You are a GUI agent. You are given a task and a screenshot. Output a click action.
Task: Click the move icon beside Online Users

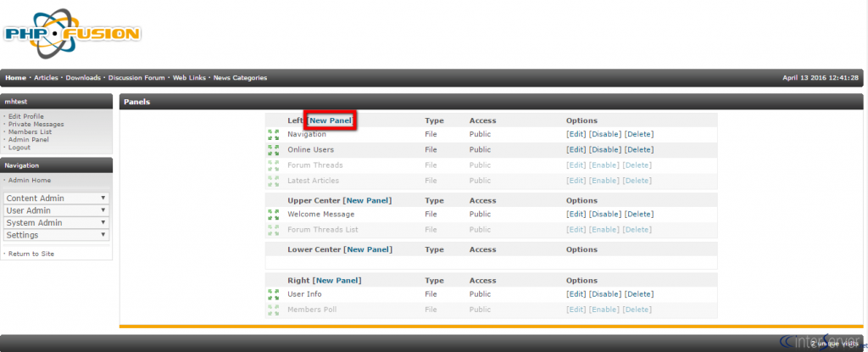click(273, 149)
